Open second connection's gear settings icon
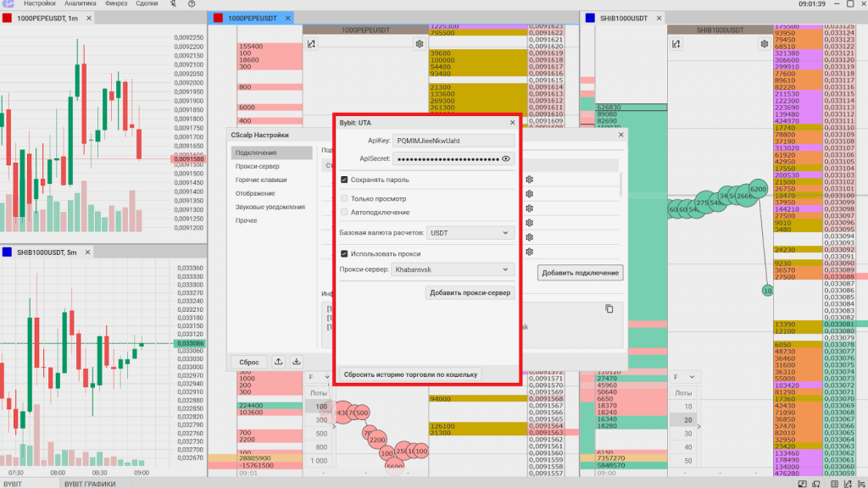Viewport: 868px width, 488px height. tap(529, 194)
